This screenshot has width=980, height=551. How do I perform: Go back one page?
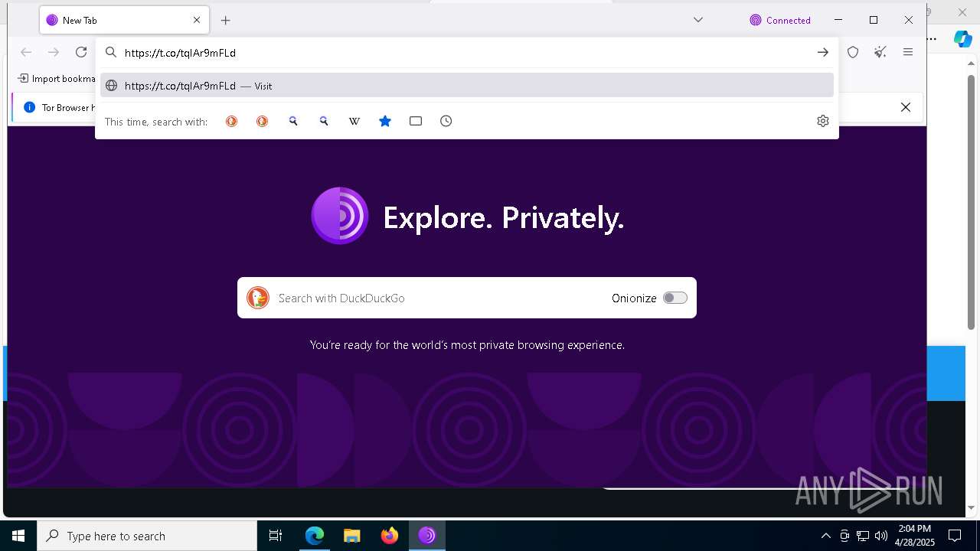coord(26,52)
